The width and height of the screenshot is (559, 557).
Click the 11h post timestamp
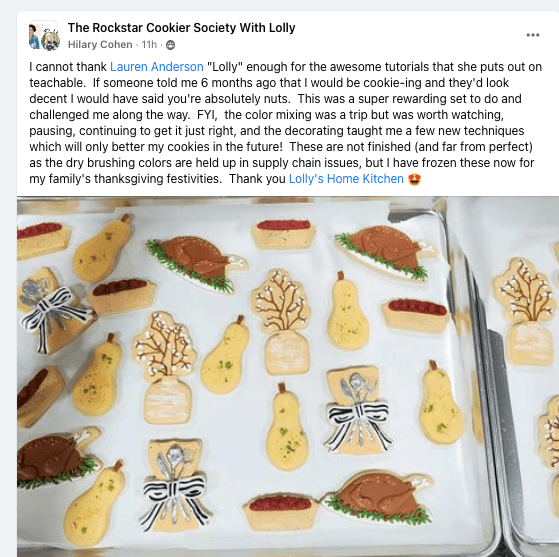pos(149,45)
